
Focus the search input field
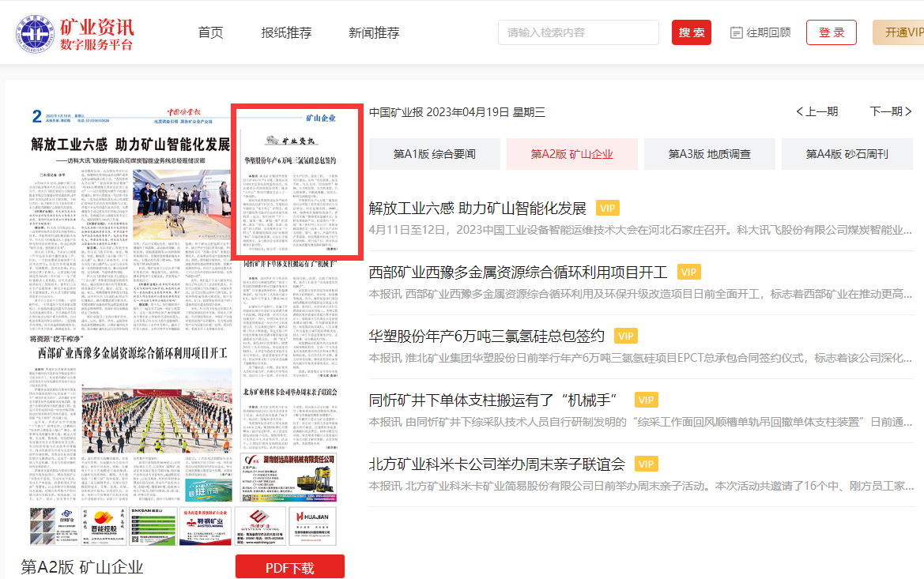pyautogui.click(x=579, y=33)
